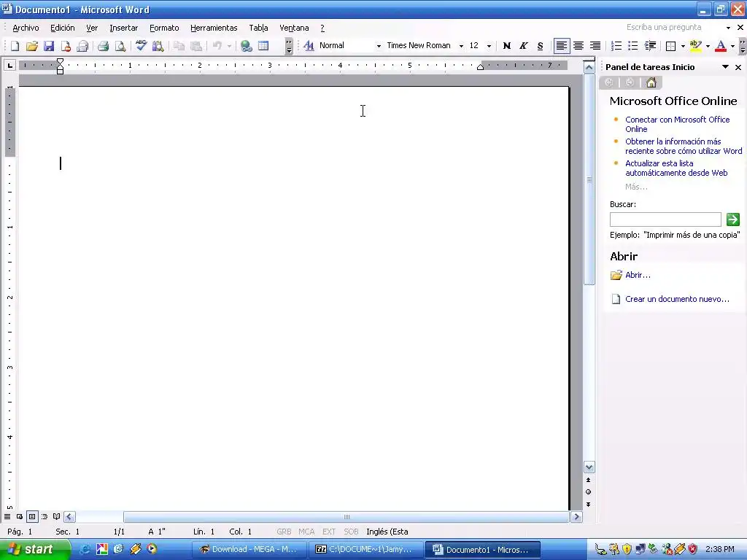Viewport: 747px width, 560px height.
Task: Open the Times New Roman font dropdown
Action: tap(461, 46)
